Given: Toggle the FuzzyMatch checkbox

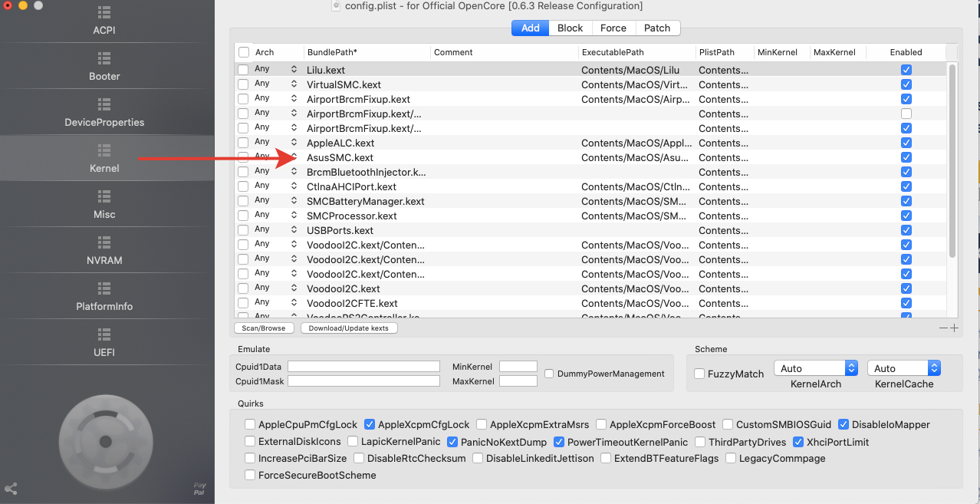Looking at the screenshot, I should (699, 374).
